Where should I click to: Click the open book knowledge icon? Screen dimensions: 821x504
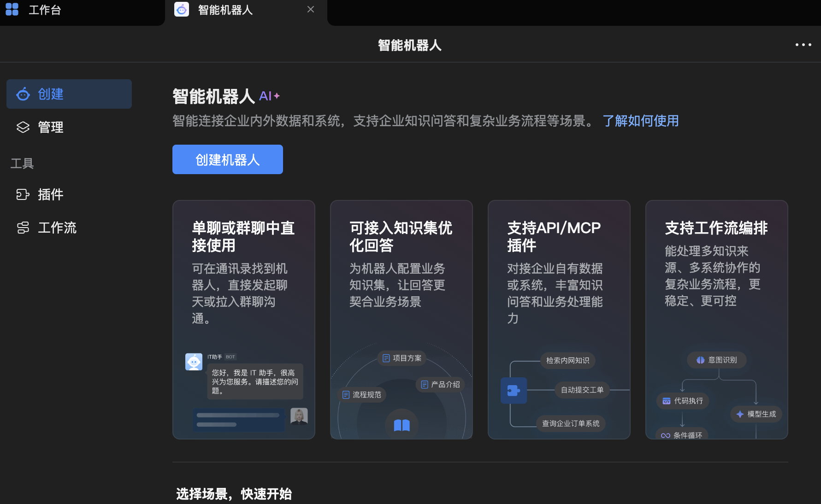click(402, 425)
